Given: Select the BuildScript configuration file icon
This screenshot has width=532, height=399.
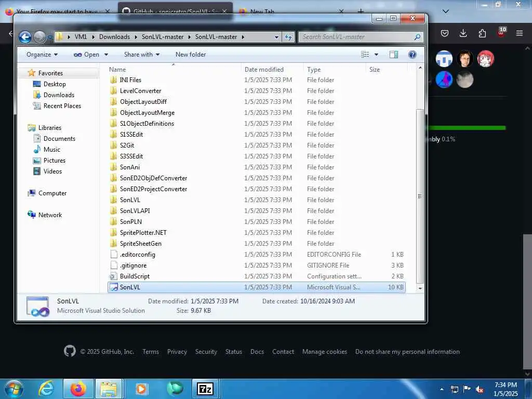Looking at the screenshot, I should tap(114, 276).
